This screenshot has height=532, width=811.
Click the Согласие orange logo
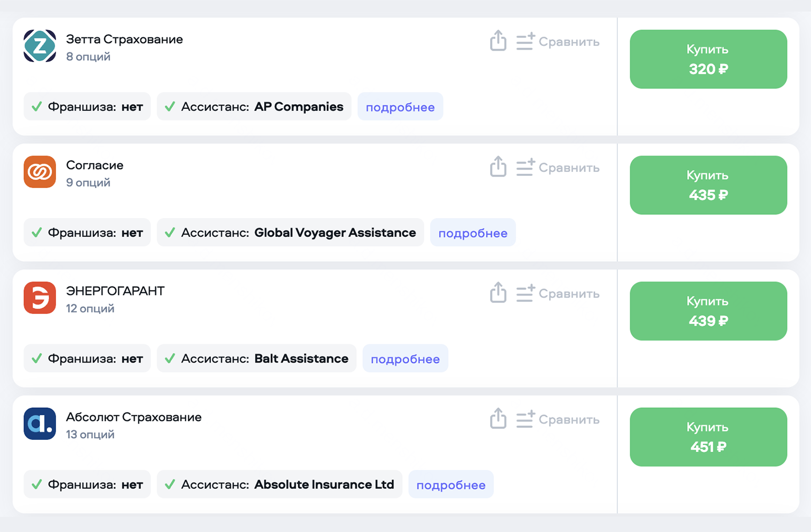(x=40, y=172)
